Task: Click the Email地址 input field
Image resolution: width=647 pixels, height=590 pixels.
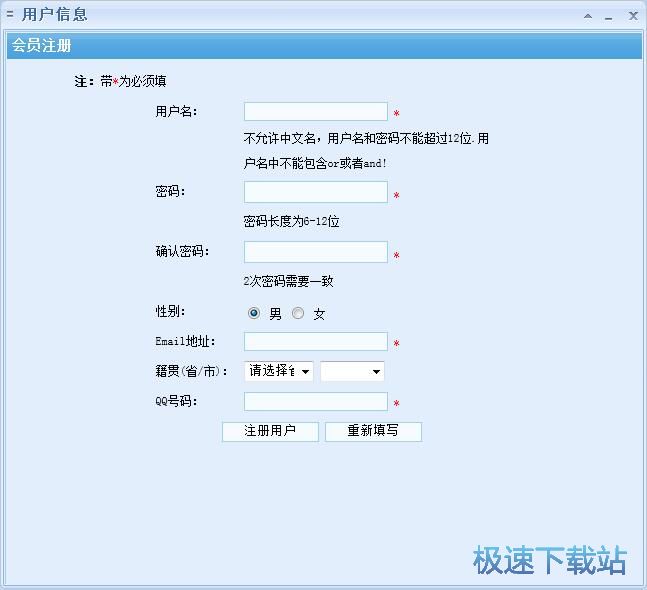Action: point(316,342)
